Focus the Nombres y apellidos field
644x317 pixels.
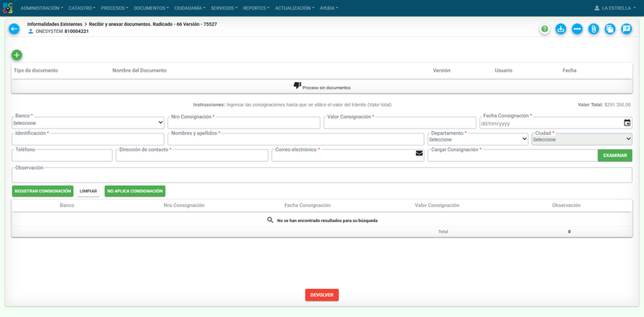(x=295, y=139)
